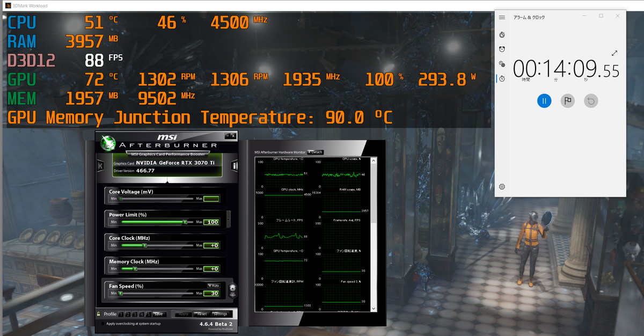The width and height of the screenshot is (644, 336).
Task: Detach the Hardware Monitor panel
Action: [315, 152]
